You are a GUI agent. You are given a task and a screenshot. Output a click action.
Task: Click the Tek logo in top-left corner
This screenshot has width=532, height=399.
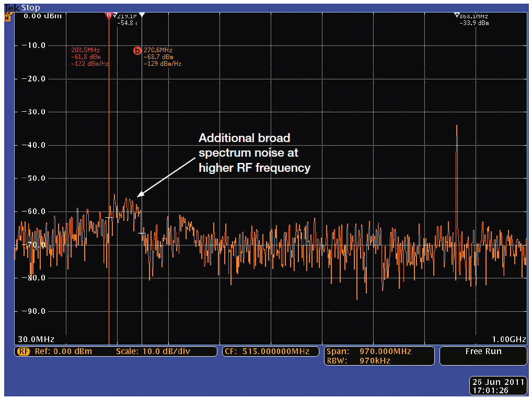11,8
